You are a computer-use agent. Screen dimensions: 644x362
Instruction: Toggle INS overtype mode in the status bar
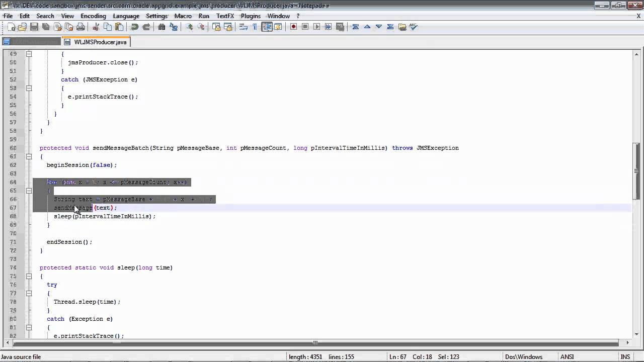625,357
